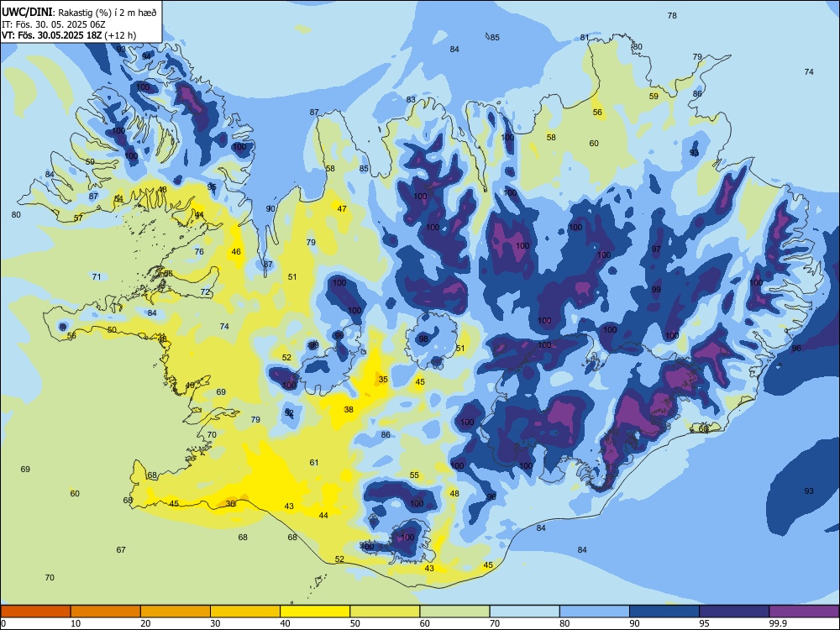Pick the 50–60 pale yellow legend swatch
The height and width of the screenshot is (630, 840).
coord(385,612)
